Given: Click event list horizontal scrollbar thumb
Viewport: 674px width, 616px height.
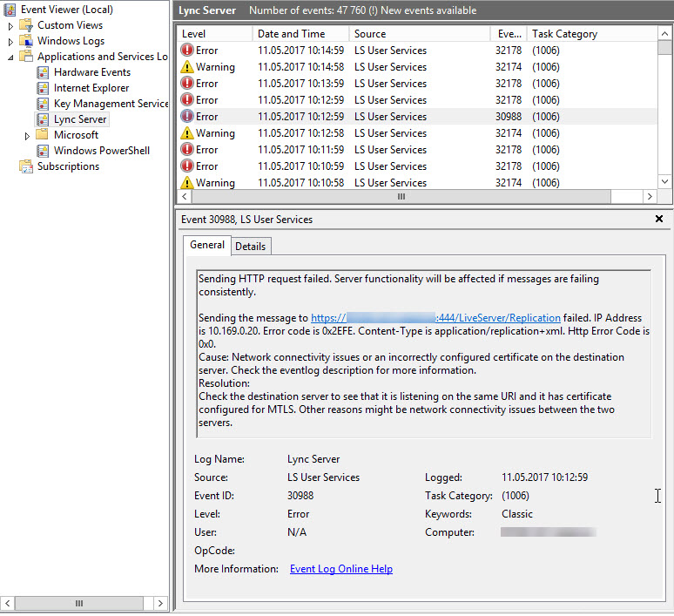Looking at the screenshot, I should click(401, 197).
